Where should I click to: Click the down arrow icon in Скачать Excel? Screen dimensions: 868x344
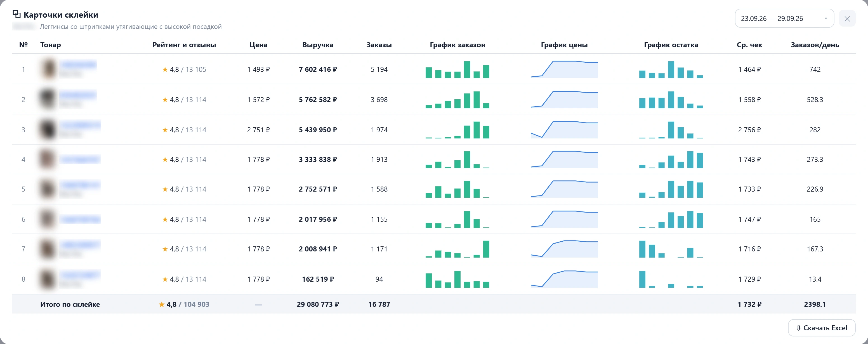click(798, 328)
